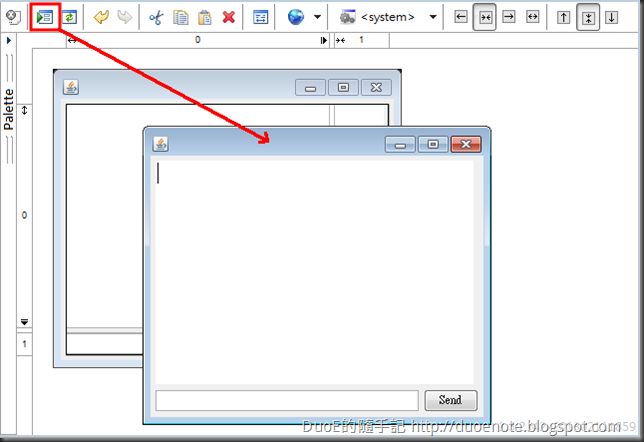644x442 pixels.
Task: Toggle vertical center alignment button
Action: (x=588, y=17)
